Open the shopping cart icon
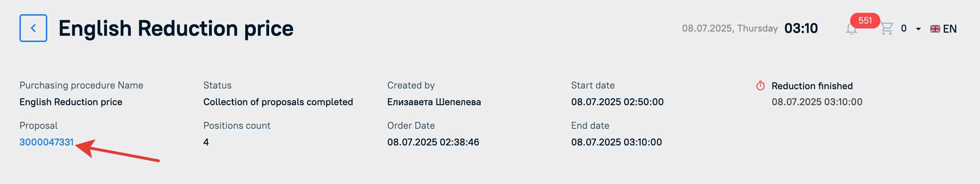The width and height of the screenshot is (980, 184). tap(887, 28)
